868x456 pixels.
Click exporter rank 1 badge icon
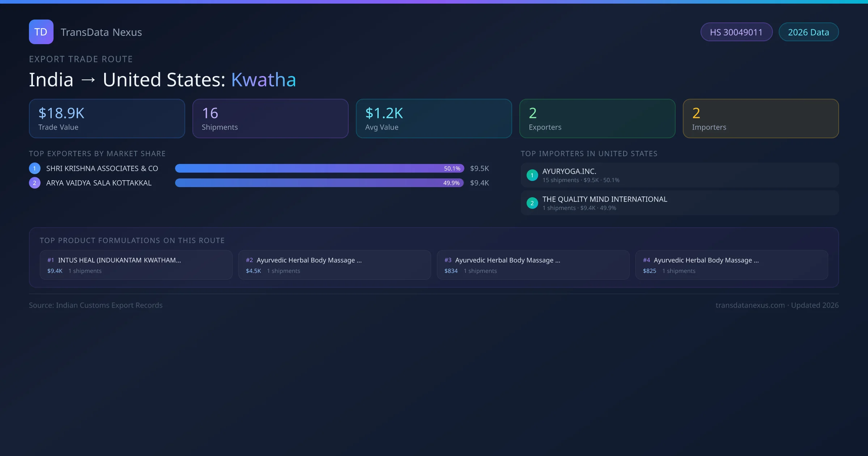tap(34, 168)
